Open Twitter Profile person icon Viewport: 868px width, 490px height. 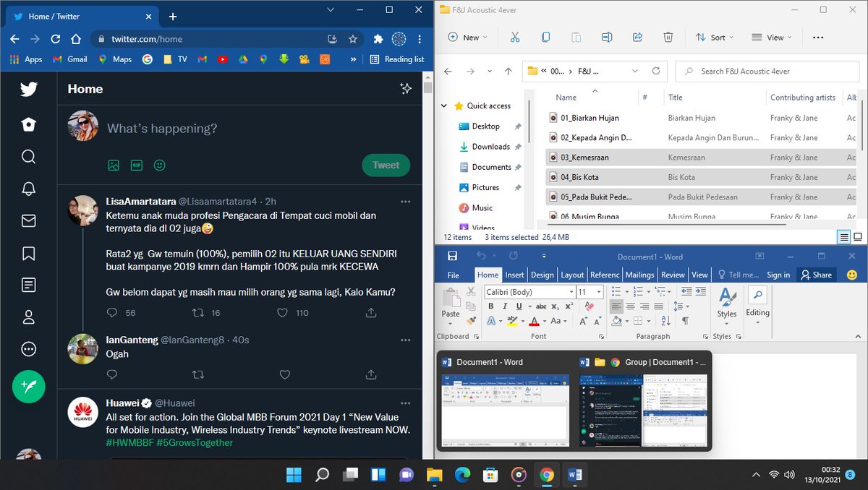(28, 317)
